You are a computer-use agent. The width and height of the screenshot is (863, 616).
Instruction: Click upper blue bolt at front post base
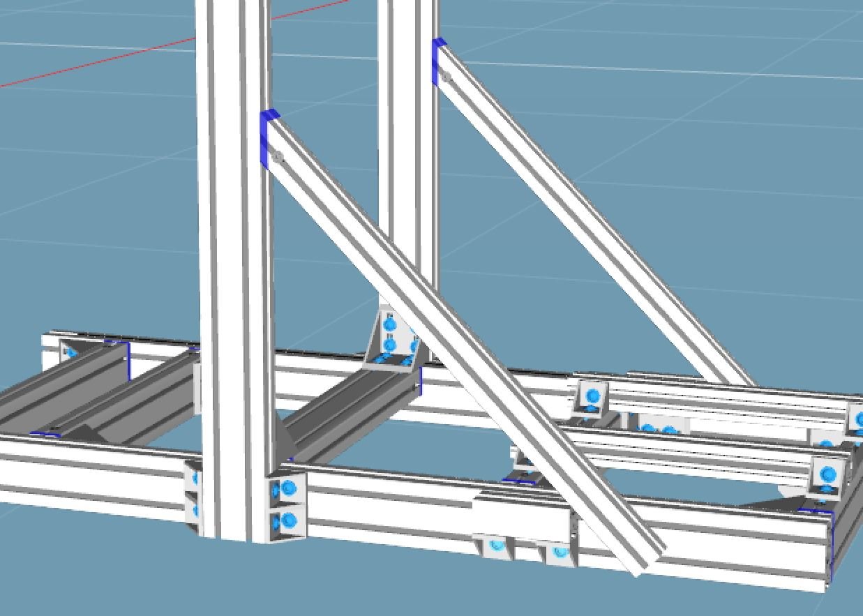289,488
